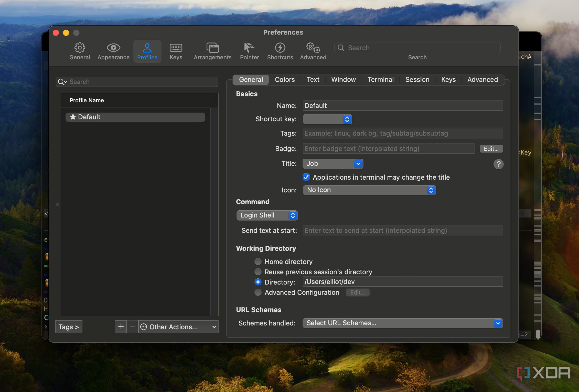
Task: Open the Login Shell command dropdown
Action: (x=267, y=215)
